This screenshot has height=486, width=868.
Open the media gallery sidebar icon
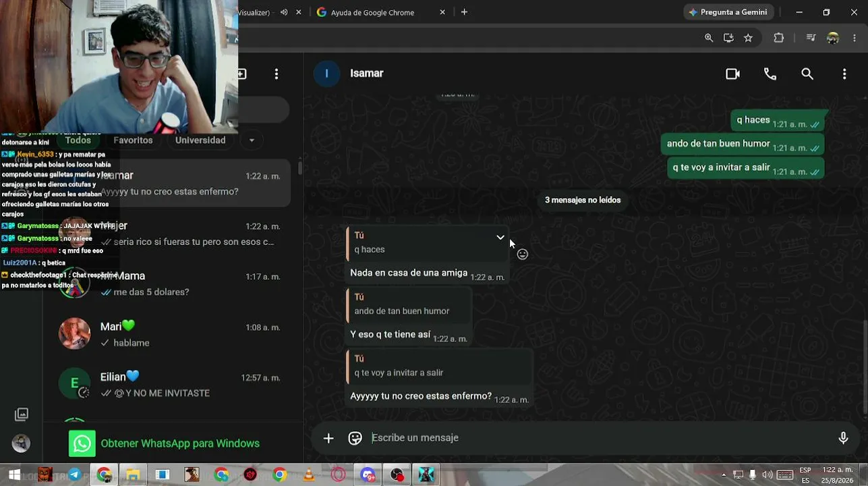(x=22, y=414)
